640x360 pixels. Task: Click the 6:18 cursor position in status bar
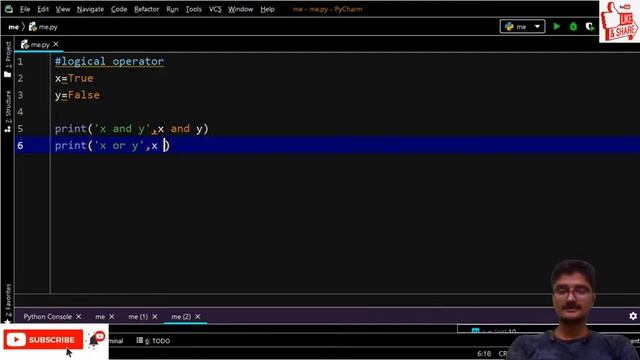point(484,353)
